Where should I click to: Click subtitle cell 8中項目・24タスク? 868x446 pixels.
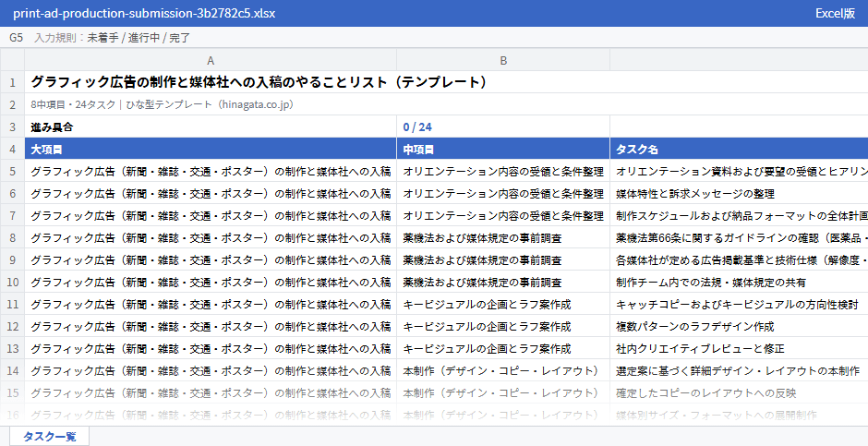pyautogui.click(x=162, y=104)
